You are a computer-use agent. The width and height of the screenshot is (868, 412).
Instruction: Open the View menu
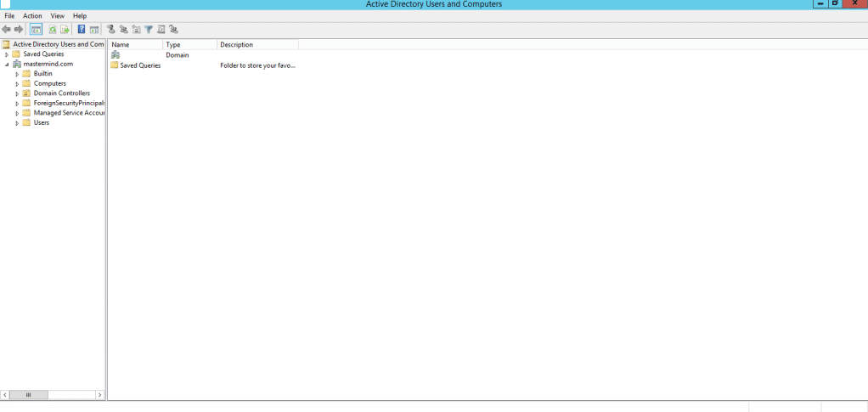(x=57, y=16)
